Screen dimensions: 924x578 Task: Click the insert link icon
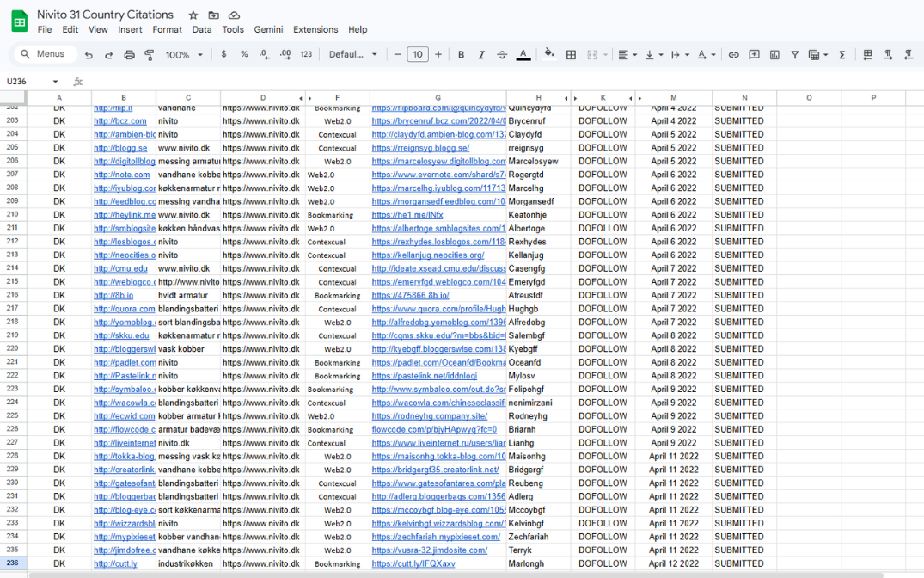coord(733,54)
